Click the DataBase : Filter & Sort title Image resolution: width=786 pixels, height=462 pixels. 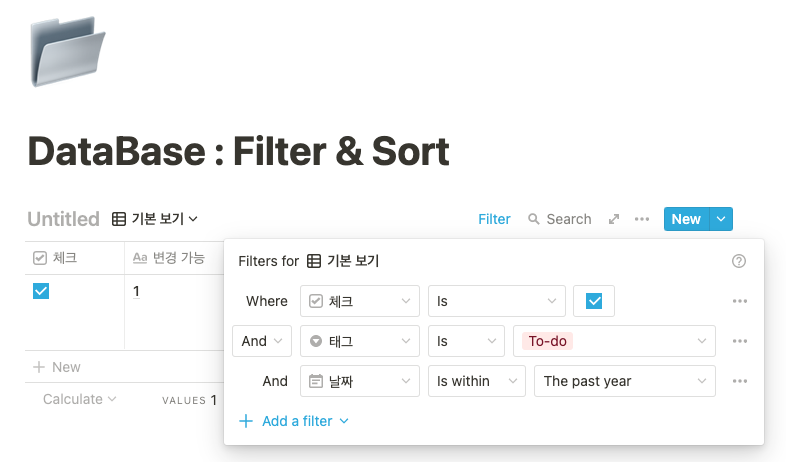[239, 151]
